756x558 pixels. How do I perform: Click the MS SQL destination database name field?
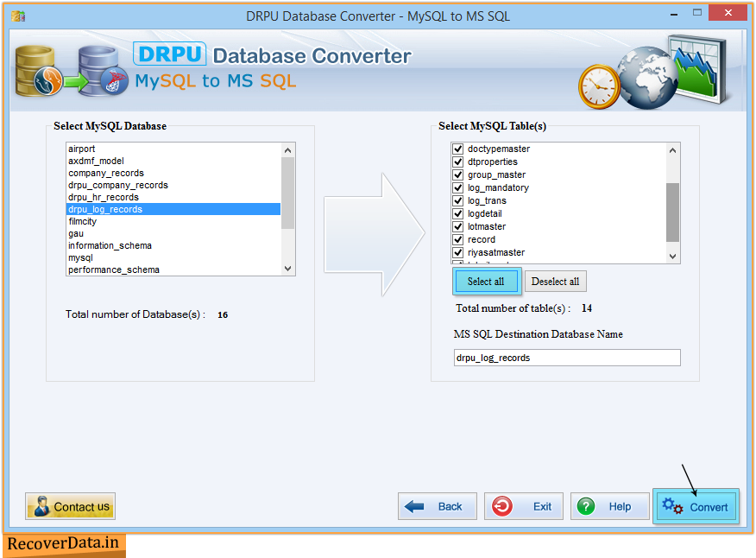point(567,358)
